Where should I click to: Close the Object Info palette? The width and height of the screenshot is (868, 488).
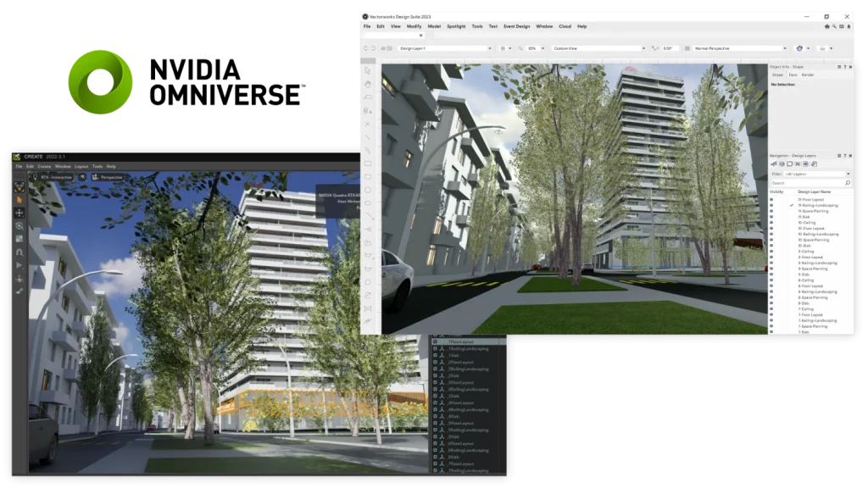click(x=850, y=67)
